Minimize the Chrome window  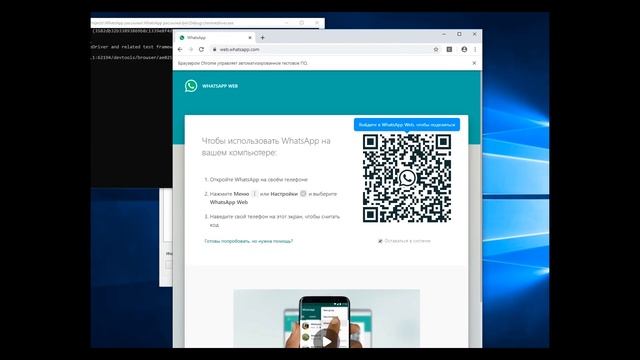(x=444, y=34)
